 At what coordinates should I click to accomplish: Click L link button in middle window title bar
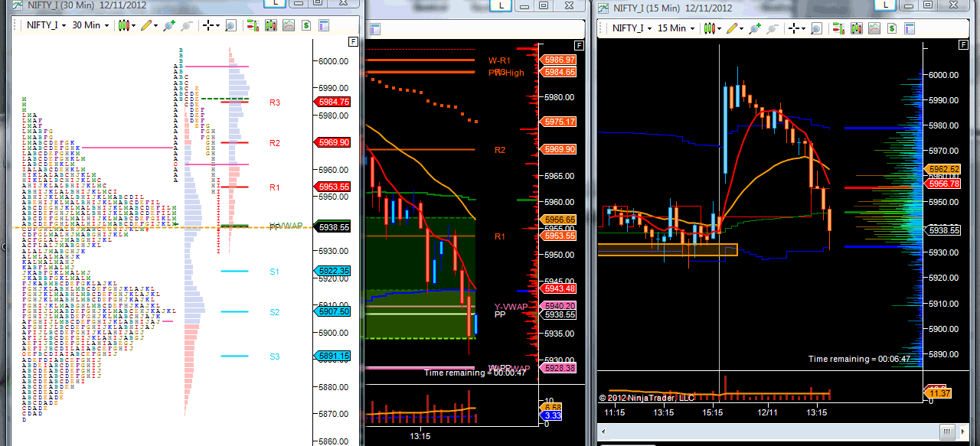tap(501, 5)
